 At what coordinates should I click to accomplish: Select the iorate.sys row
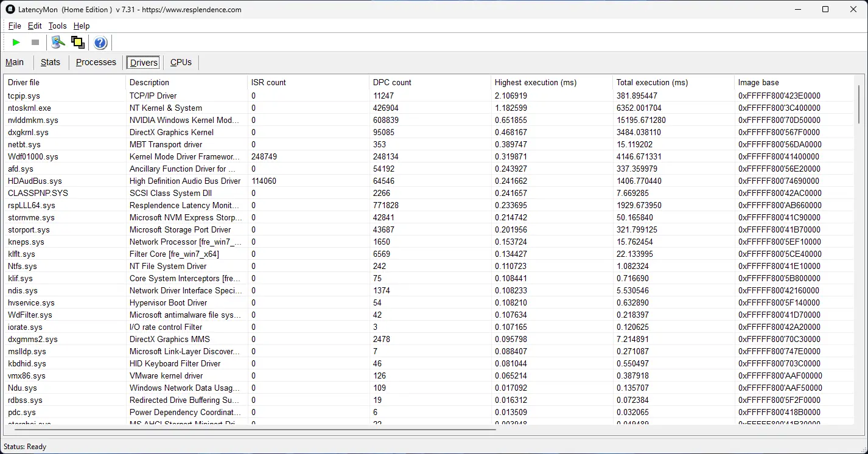pos(429,327)
